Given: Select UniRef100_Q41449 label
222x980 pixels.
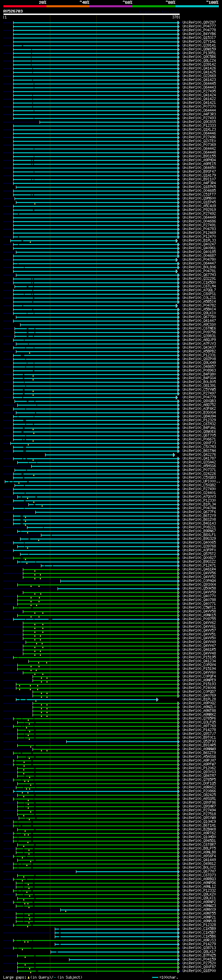Looking at the screenshot, I should click(199, 860).
